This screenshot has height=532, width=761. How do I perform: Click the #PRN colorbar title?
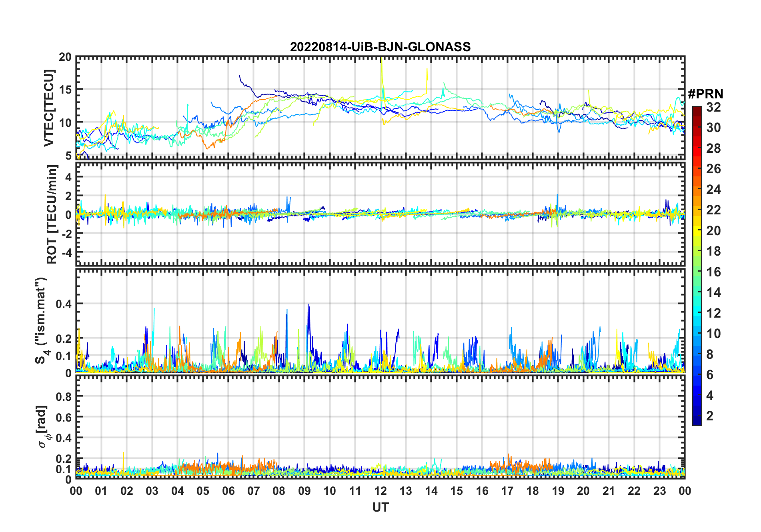tap(705, 94)
